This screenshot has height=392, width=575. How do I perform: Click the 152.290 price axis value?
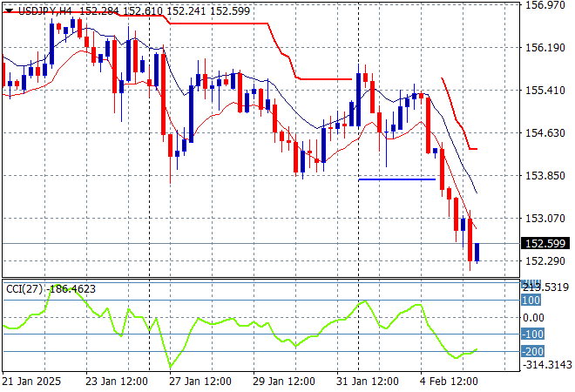[545, 261]
